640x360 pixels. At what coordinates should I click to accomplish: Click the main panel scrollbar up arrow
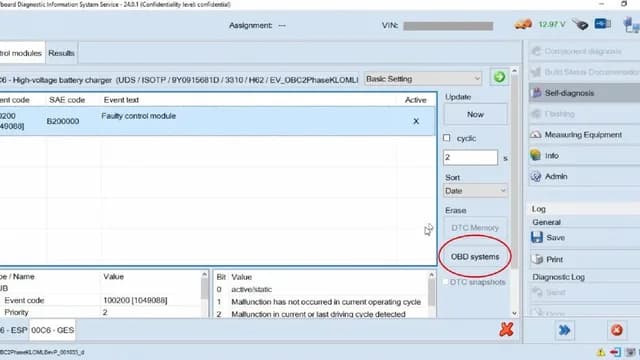(x=514, y=71)
